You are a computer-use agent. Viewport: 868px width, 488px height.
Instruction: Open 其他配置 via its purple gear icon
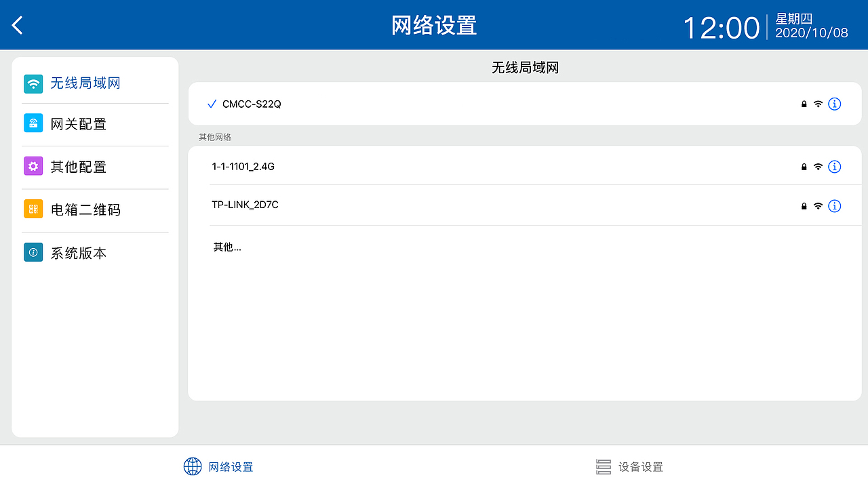33,165
